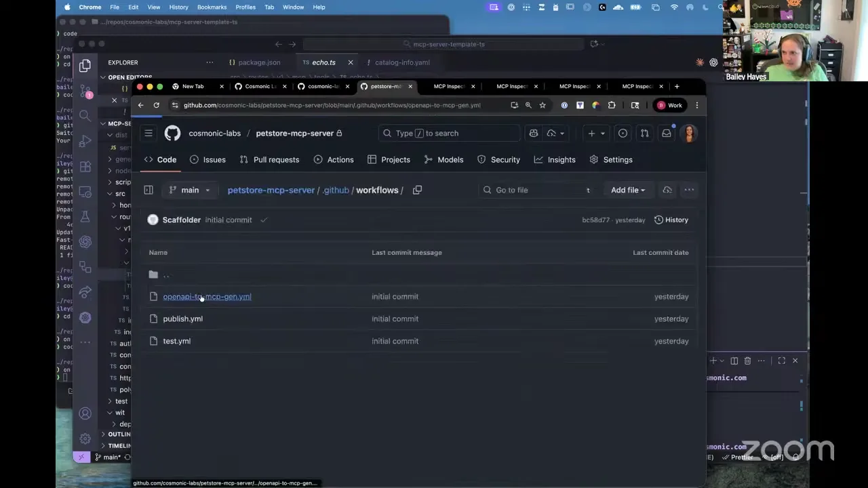Bookmark this page with the star icon
This screenshot has width=868, height=488.
(x=542, y=105)
